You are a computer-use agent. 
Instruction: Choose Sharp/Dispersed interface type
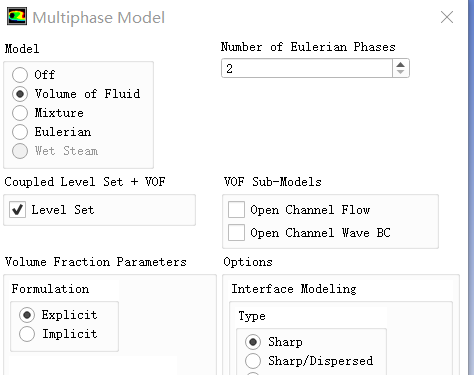pyautogui.click(x=253, y=361)
